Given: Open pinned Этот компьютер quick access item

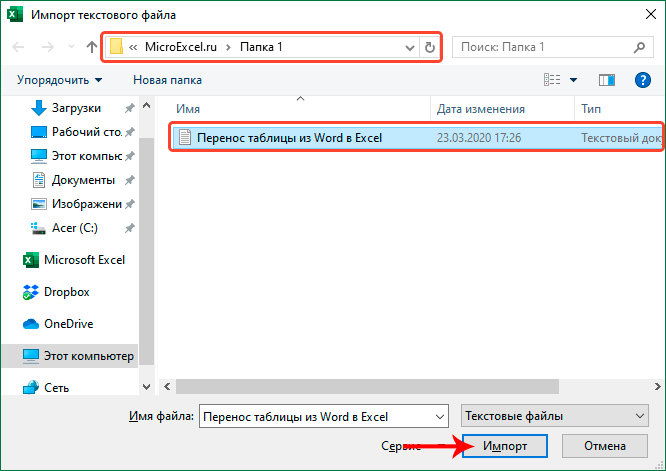Looking at the screenshot, I should [76, 156].
